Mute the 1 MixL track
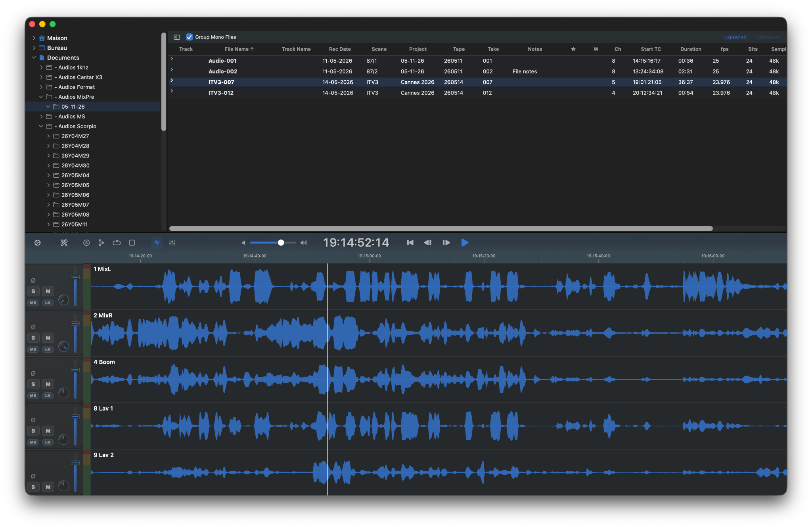The image size is (812, 528). pyautogui.click(x=48, y=291)
